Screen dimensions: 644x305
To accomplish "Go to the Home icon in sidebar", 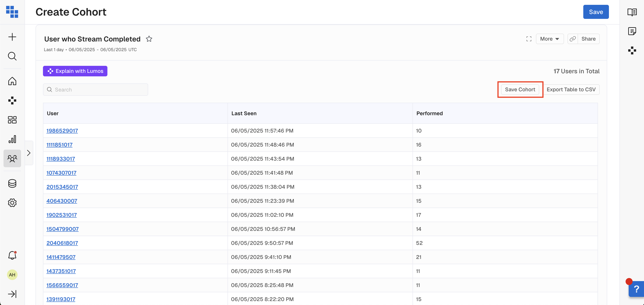I will 12,81.
